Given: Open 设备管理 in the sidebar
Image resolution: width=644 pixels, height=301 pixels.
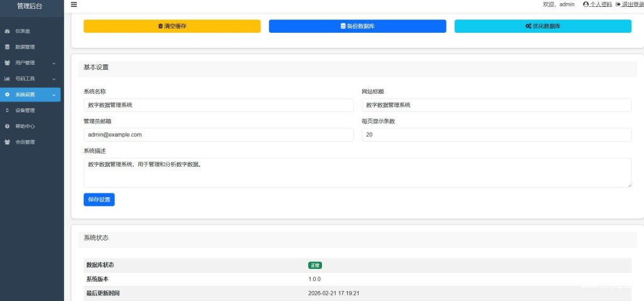Looking at the screenshot, I should pyautogui.click(x=30, y=110).
